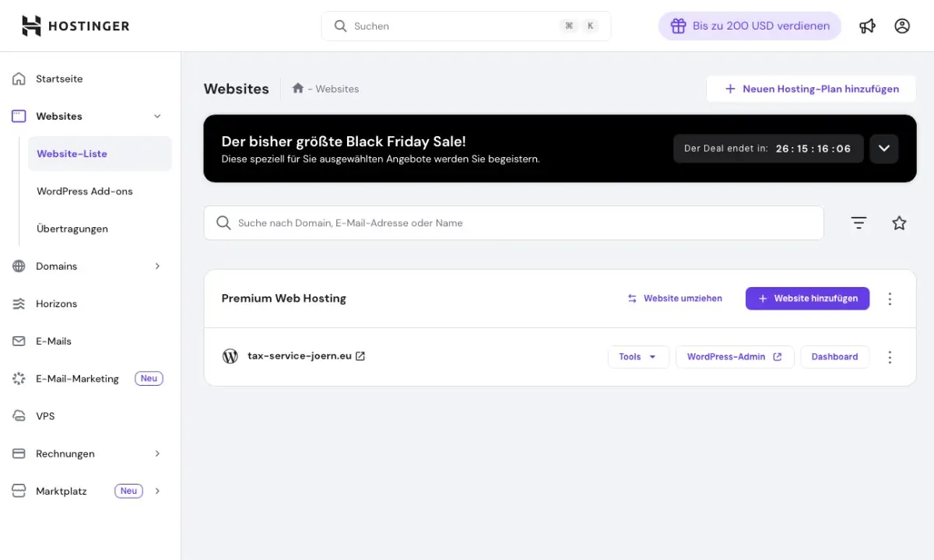This screenshot has height=560, width=934.
Task: Open the user profile icon
Action: [902, 26]
